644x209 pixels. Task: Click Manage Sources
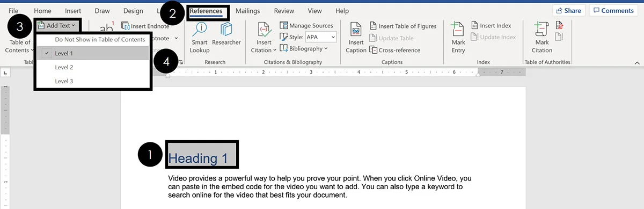(306, 25)
